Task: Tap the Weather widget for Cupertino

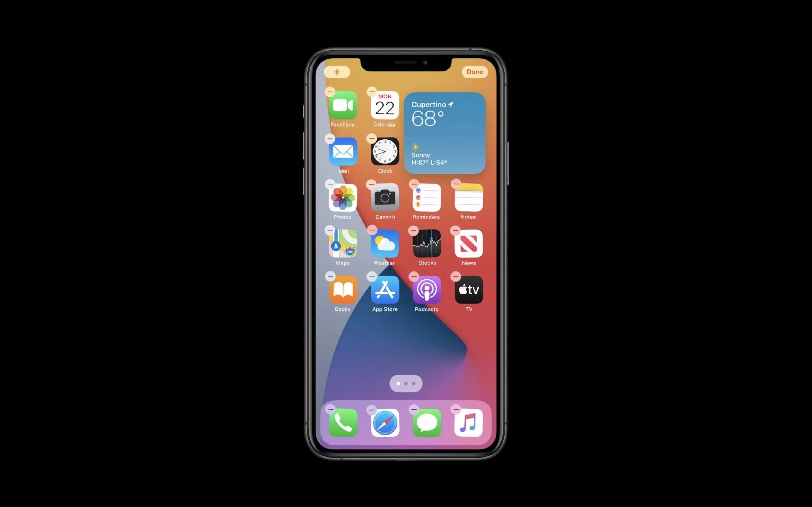Action: 443,131
